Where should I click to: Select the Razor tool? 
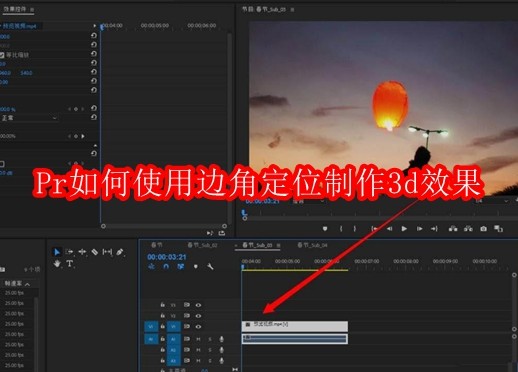click(95, 252)
